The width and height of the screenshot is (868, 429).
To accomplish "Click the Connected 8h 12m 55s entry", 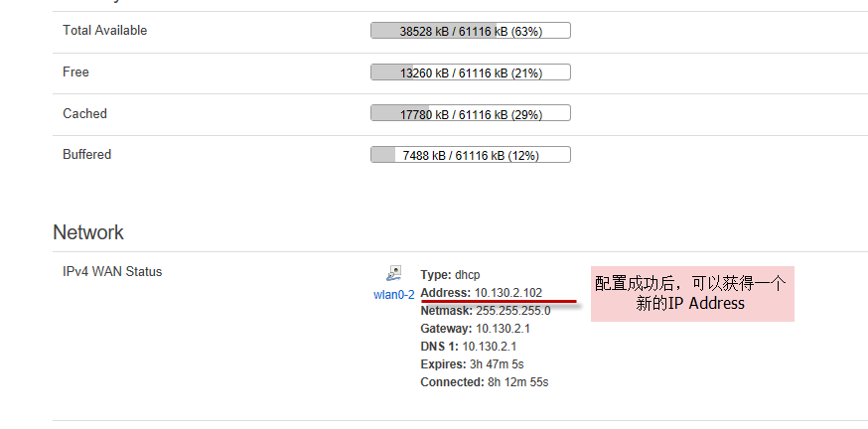I will (485, 382).
